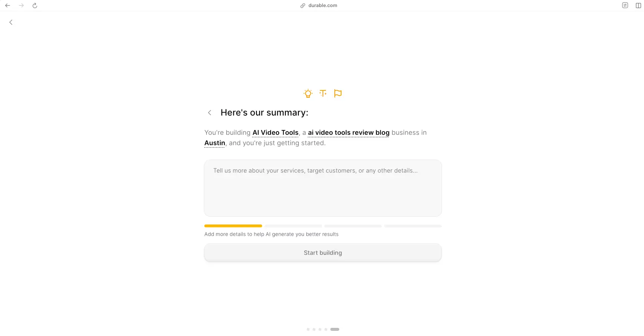Select the first carousel dot at the bottom
This screenshot has height=336, width=644.
click(308, 329)
